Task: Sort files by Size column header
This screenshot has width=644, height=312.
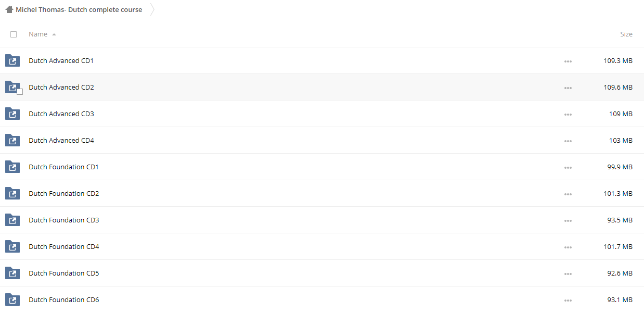Action: [x=626, y=34]
